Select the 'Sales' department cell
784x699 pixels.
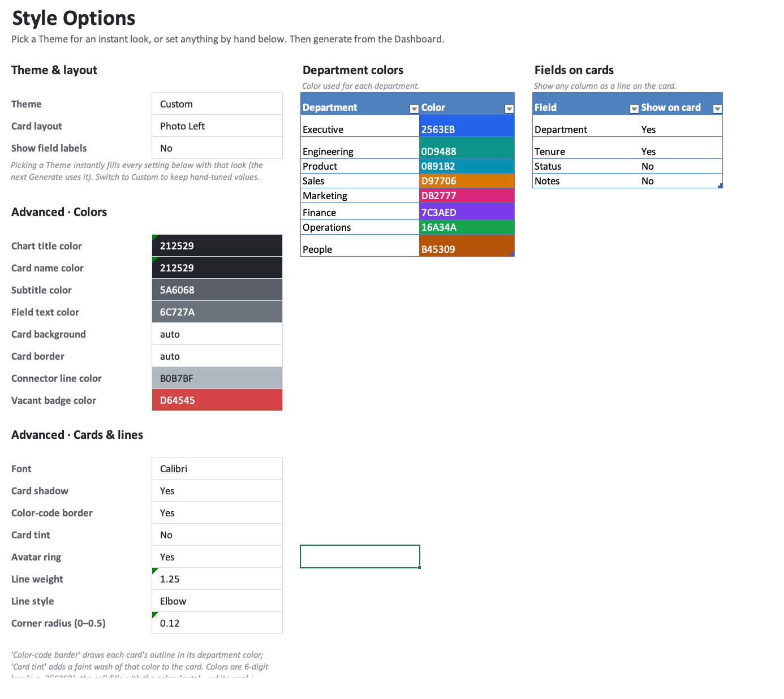pyautogui.click(x=360, y=180)
